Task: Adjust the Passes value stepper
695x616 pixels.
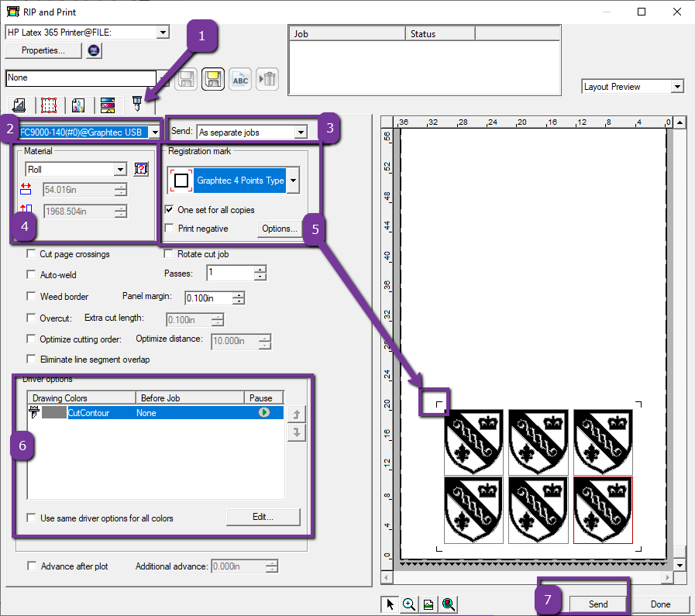Action: coord(259,273)
